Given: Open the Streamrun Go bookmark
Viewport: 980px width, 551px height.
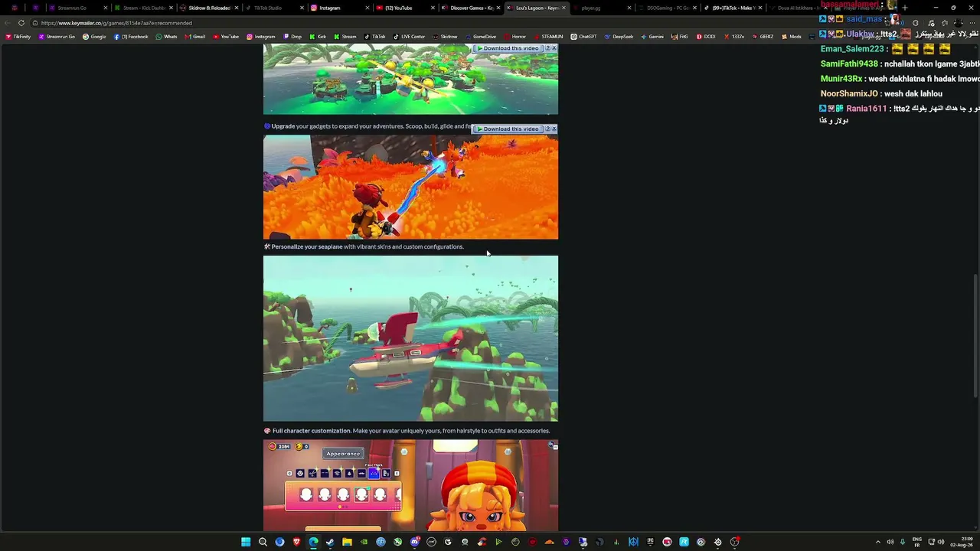Looking at the screenshot, I should click(x=57, y=37).
